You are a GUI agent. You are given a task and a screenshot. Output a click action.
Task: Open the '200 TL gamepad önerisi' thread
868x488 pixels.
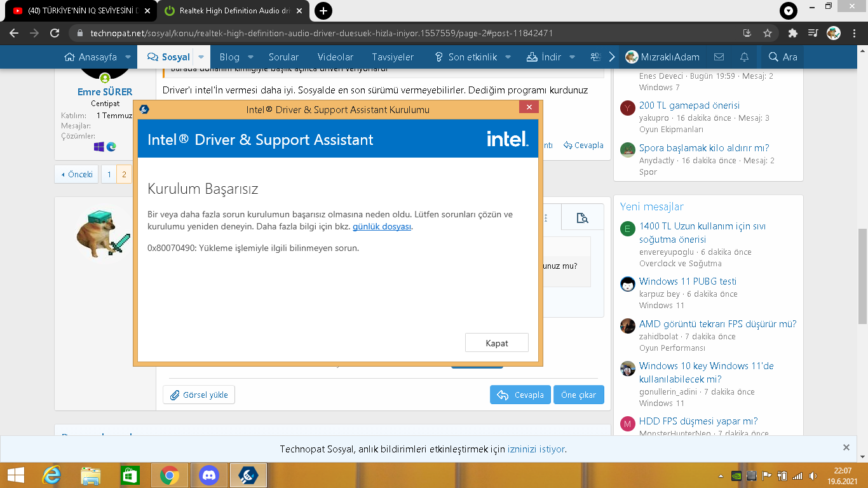pyautogui.click(x=689, y=105)
